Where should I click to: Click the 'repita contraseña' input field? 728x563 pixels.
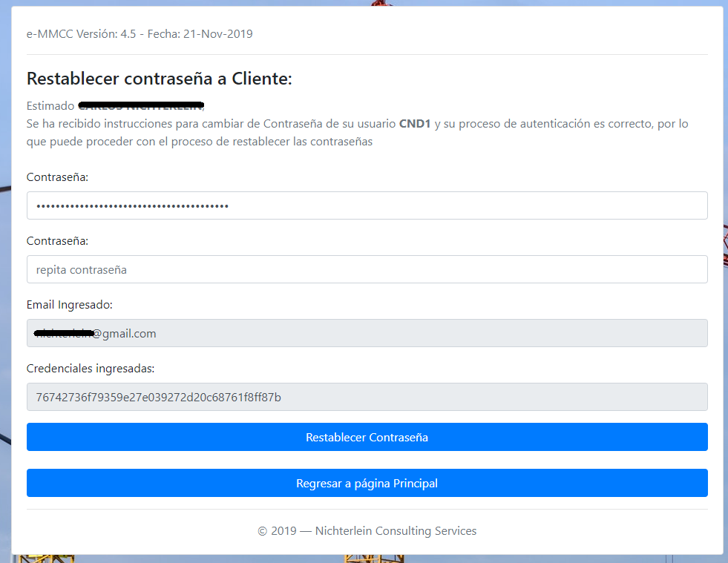367,269
